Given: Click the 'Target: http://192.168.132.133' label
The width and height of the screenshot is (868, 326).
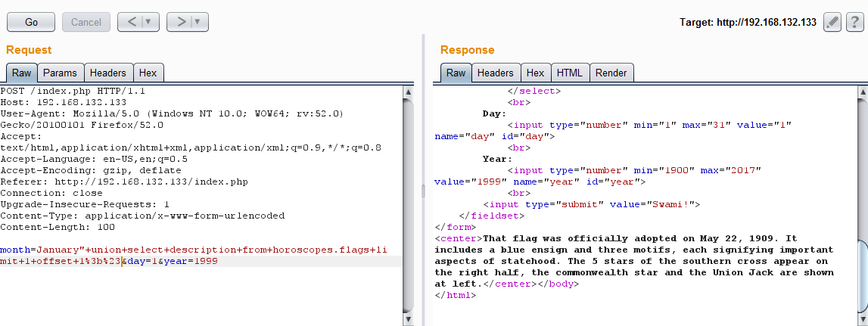Looking at the screenshot, I should coord(748,23).
